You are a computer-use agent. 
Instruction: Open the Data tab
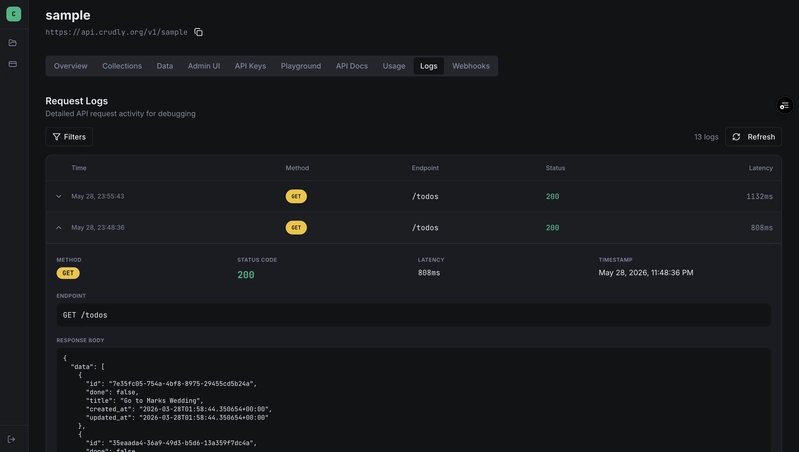tap(165, 66)
